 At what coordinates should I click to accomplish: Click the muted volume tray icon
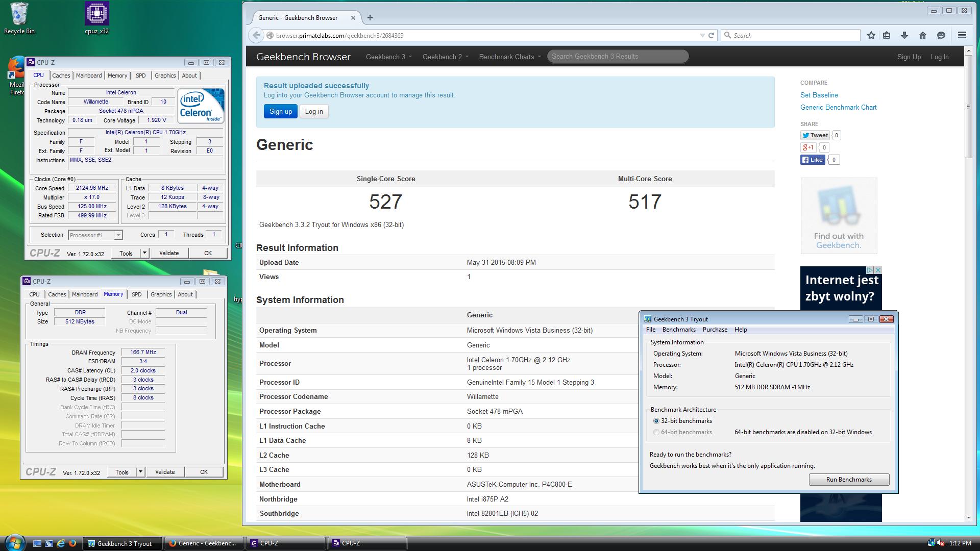(940, 543)
